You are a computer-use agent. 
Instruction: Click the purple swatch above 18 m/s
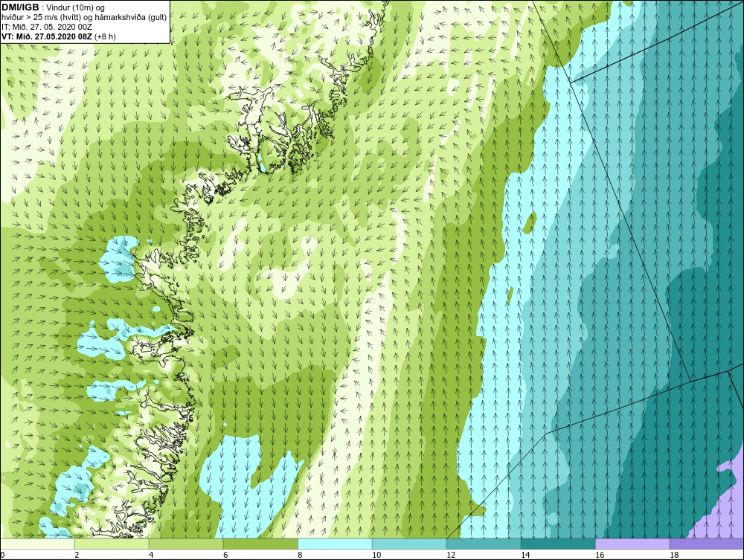click(707, 544)
